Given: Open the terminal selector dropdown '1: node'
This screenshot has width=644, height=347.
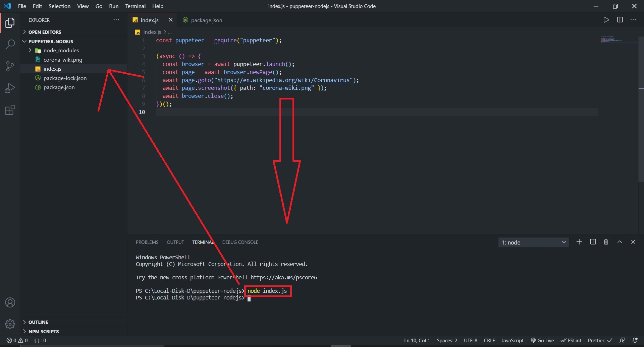Looking at the screenshot, I should tap(534, 242).
